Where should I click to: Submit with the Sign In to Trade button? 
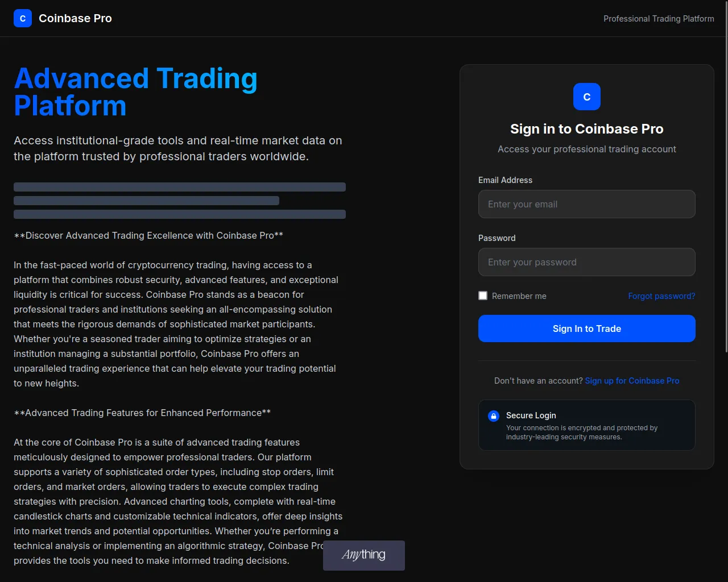[x=587, y=329]
